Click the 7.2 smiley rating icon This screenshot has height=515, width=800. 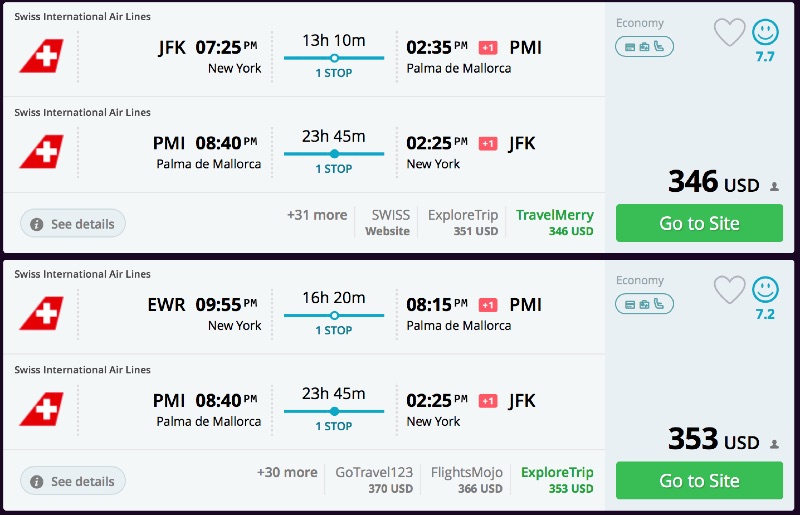click(765, 289)
